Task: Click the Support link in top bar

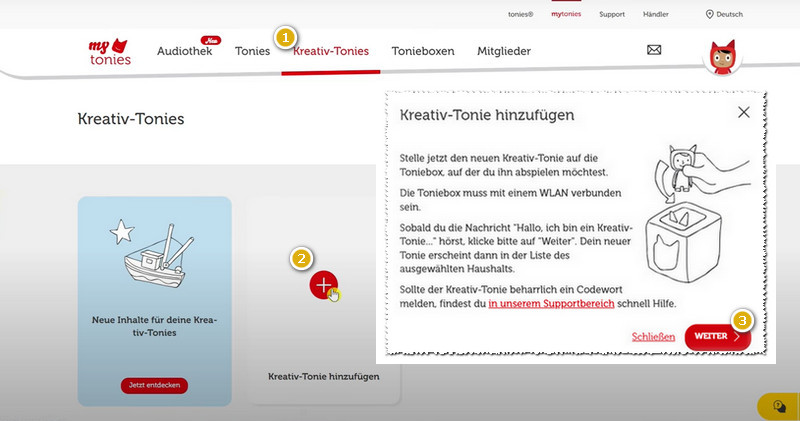Action: (x=612, y=14)
